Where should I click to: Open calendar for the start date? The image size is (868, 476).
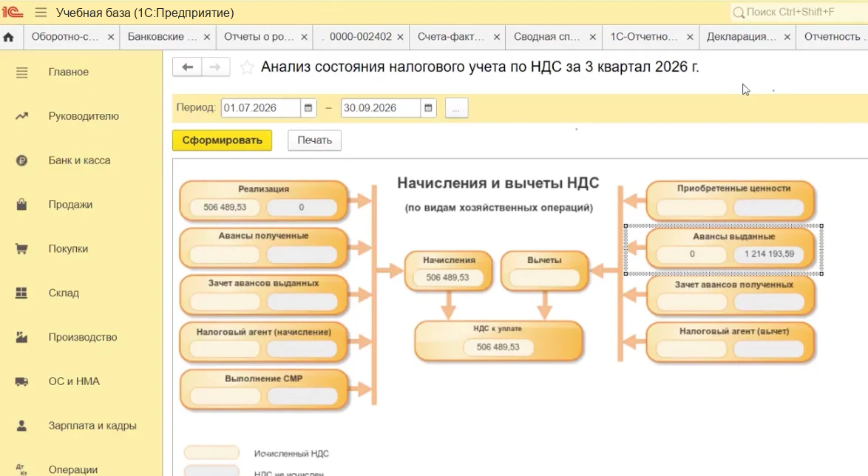click(x=308, y=108)
